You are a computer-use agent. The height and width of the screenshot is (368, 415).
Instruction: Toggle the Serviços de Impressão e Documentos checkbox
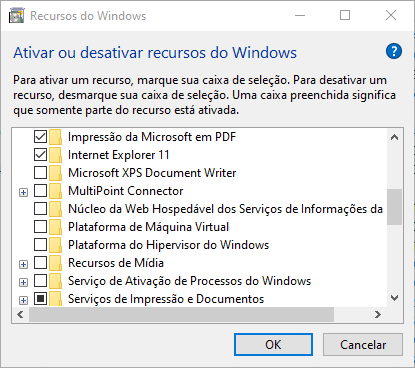tap(40, 299)
